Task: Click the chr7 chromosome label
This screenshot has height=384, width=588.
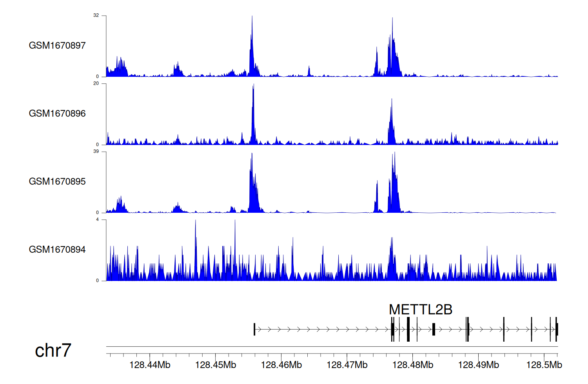Action: coord(53,350)
